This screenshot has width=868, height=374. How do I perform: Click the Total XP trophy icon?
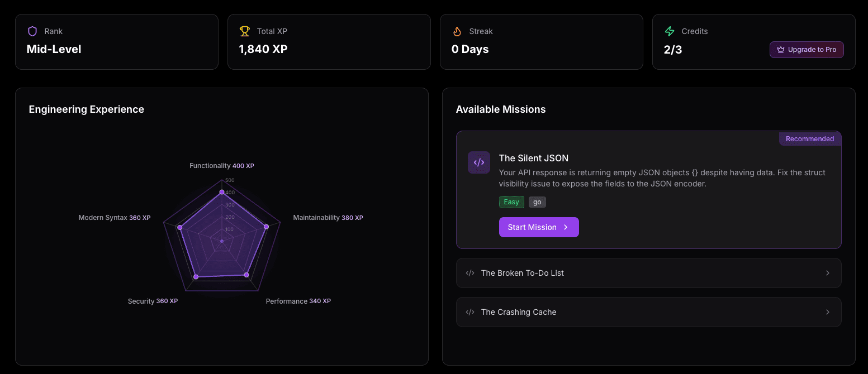pyautogui.click(x=245, y=31)
